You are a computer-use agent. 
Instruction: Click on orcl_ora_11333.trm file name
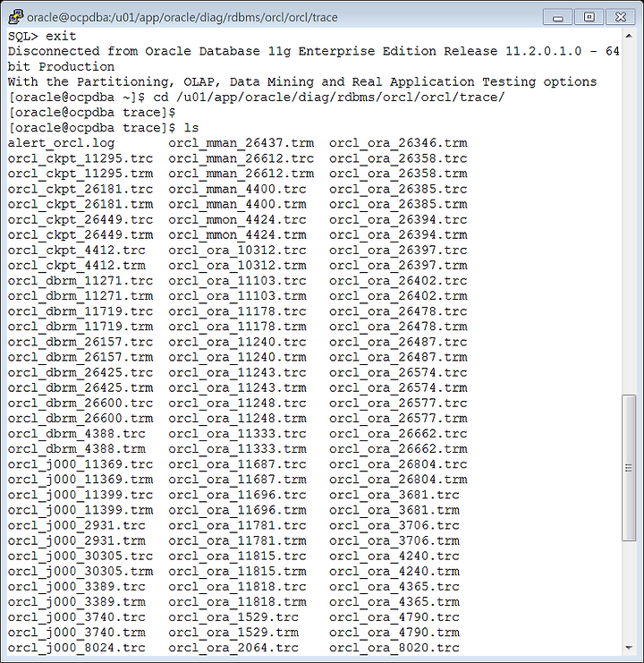[238, 449]
